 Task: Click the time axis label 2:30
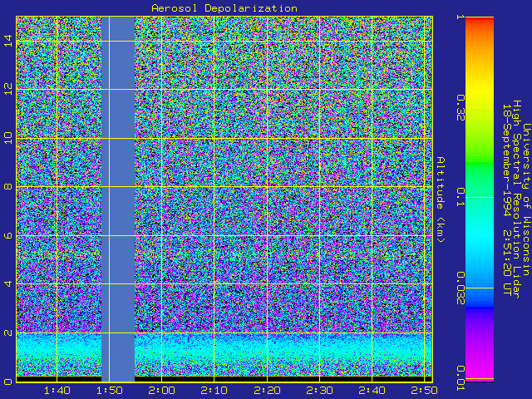coord(319,391)
